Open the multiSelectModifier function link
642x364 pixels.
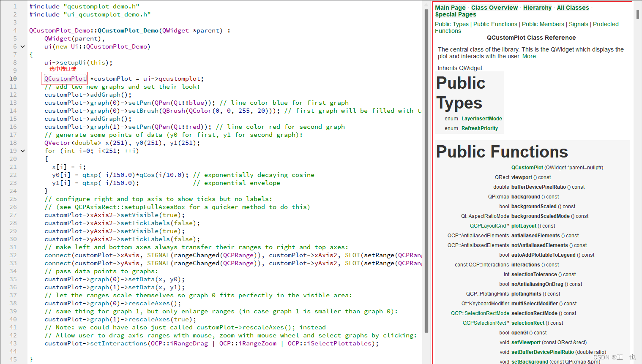(x=535, y=304)
